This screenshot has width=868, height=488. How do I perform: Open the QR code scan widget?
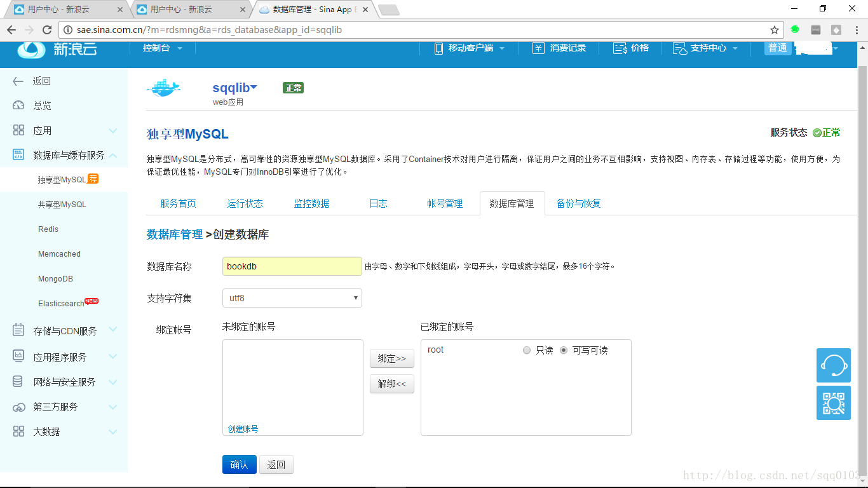point(834,403)
